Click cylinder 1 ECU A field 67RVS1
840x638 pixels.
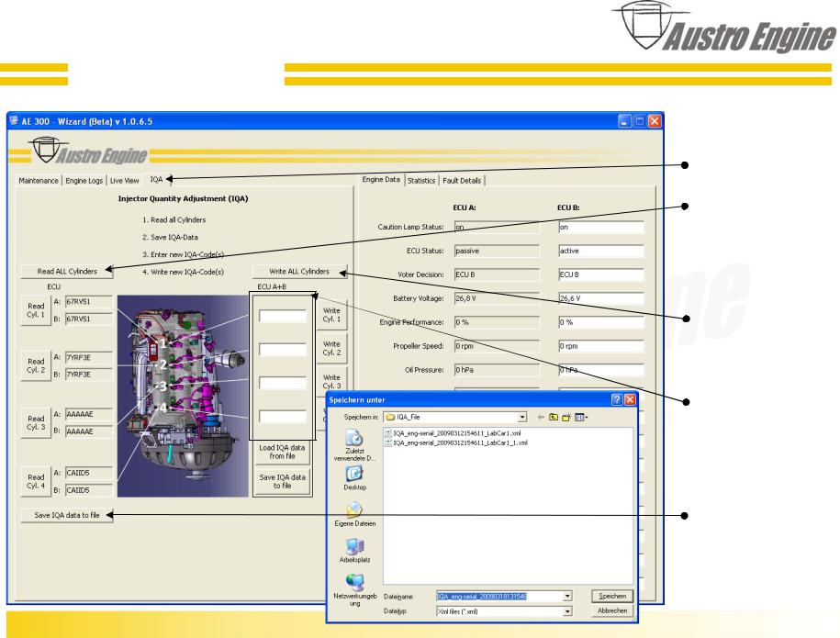(88, 302)
